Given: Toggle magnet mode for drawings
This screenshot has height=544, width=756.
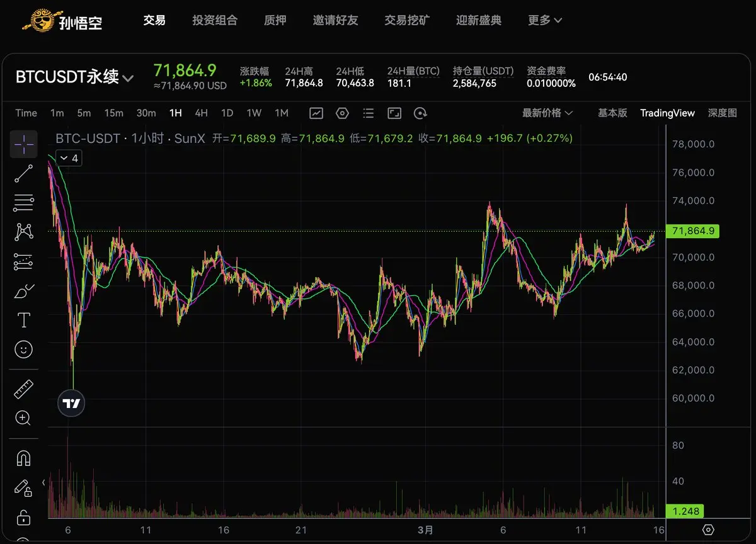Looking at the screenshot, I should point(23,458).
